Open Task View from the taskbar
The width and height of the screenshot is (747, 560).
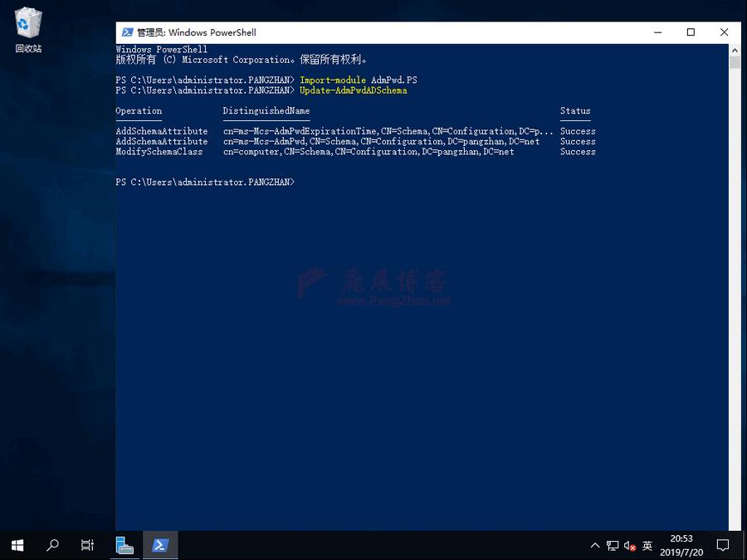click(x=87, y=545)
